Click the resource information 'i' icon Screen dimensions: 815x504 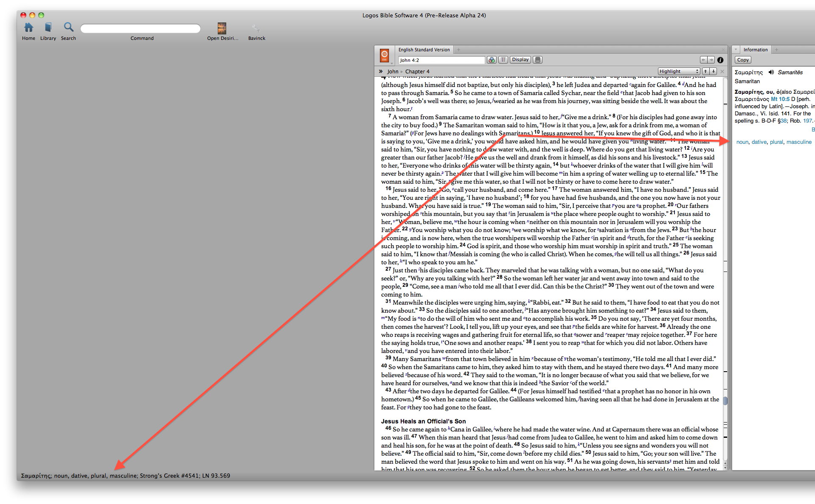coord(720,60)
